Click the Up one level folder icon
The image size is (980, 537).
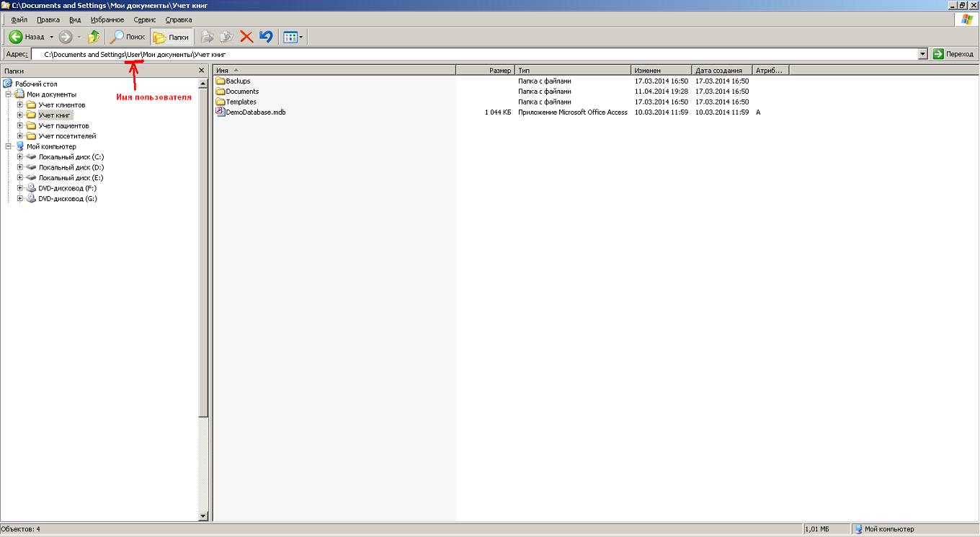tap(94, 37)
